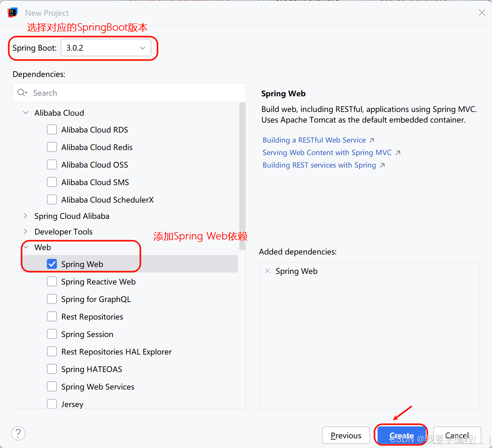492x448 pixels.
Task: Collapse the Web group chevron
Action: coord(26,247)
